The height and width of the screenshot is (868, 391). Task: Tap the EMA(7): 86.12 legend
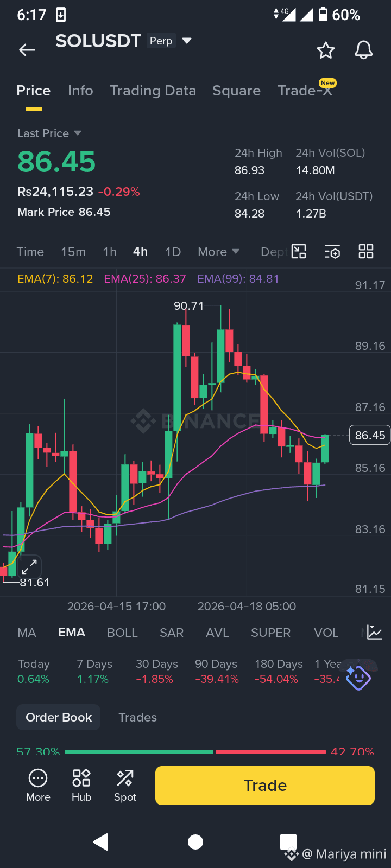pyautogui.click(x=55, y=279)
